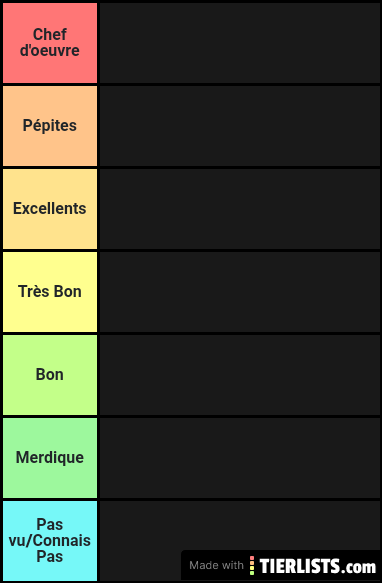This screenshot has width=382, height=583.
Task: Click the empty 'Chef d'oeuvre' tier row
Action: [240, 43]
